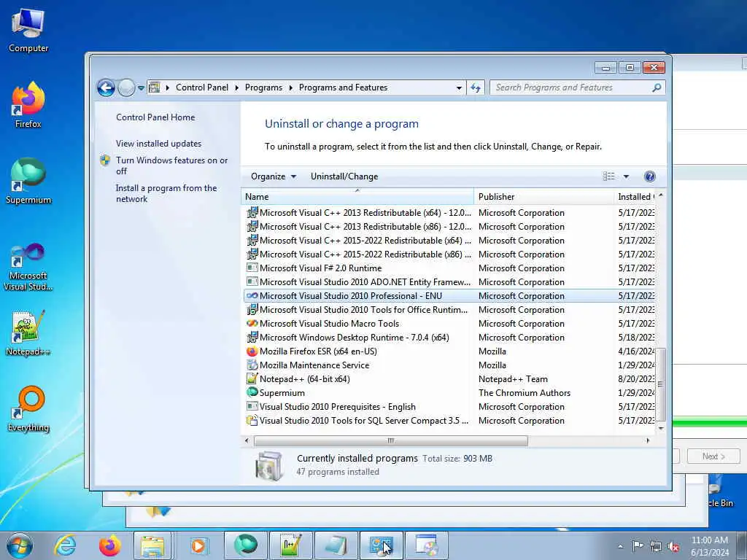Click the Windows Start orb

(x=20, y=545)
